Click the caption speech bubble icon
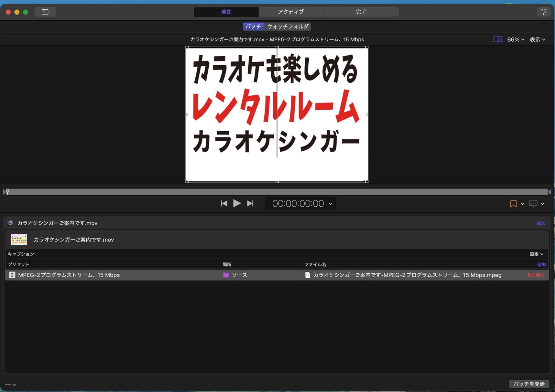Screen dimensions: 555x392 click(533, 204)
